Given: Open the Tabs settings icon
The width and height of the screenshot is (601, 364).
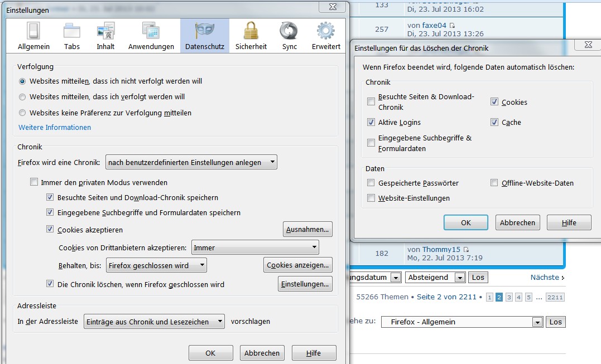Looking at the screenshot, I should point(71,36).
